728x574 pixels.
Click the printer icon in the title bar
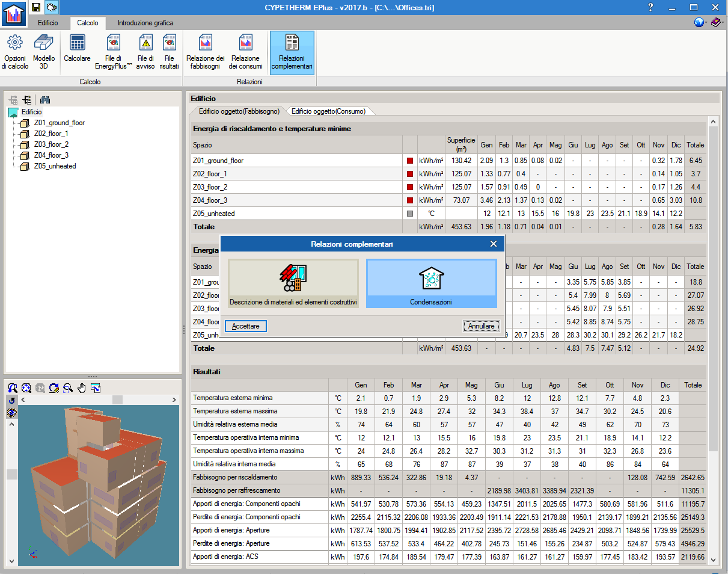(51, 7)
